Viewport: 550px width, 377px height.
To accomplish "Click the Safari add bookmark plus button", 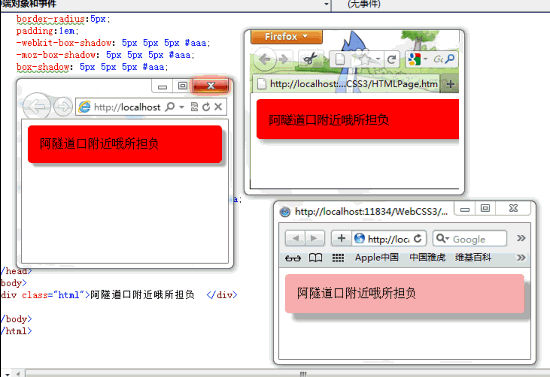I will 341,238.
